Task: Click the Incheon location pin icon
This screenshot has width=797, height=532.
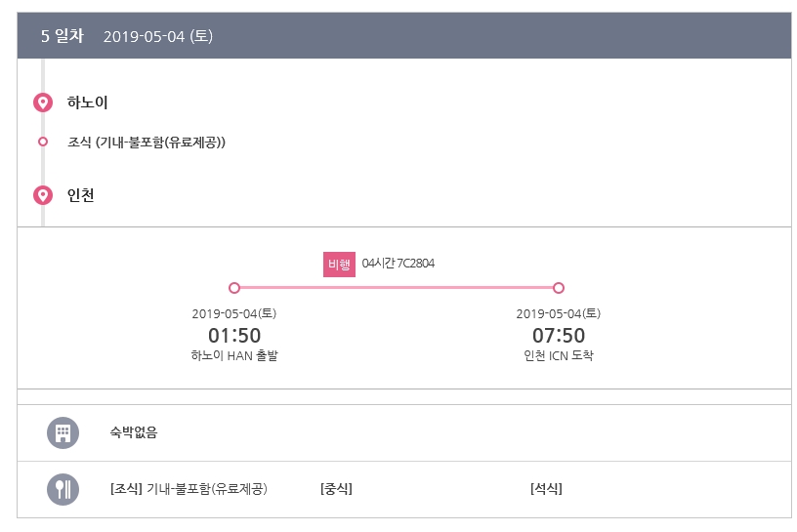Action: click(43, 195)
